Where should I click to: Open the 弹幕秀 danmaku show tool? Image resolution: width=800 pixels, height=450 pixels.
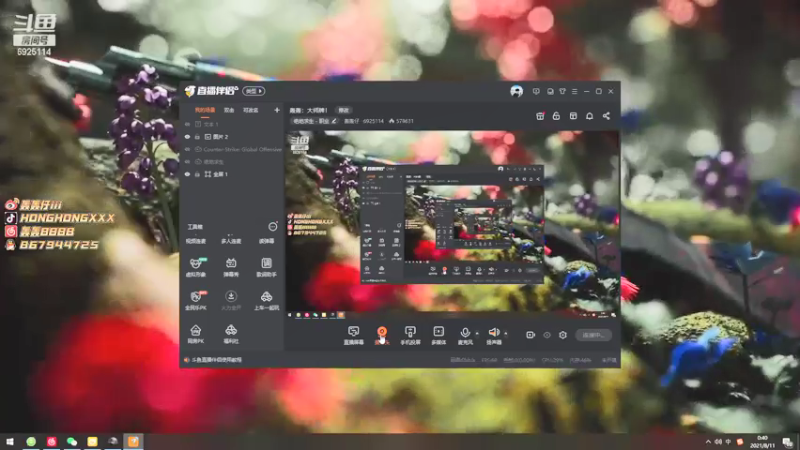click(x=231, y=267)
